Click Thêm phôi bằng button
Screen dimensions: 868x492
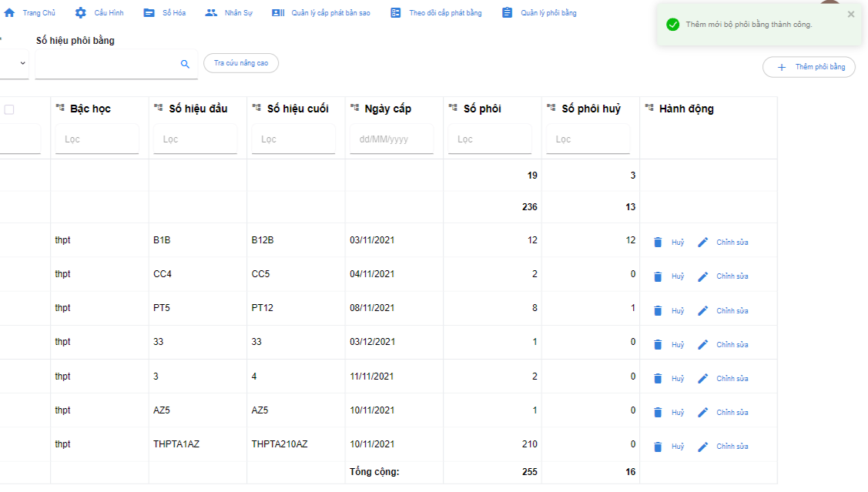coord(809,67)
